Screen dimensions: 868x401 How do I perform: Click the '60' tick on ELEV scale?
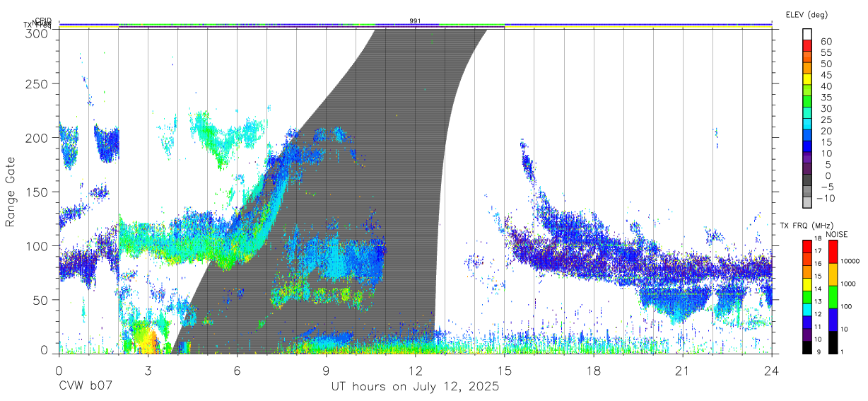[826, 41]
